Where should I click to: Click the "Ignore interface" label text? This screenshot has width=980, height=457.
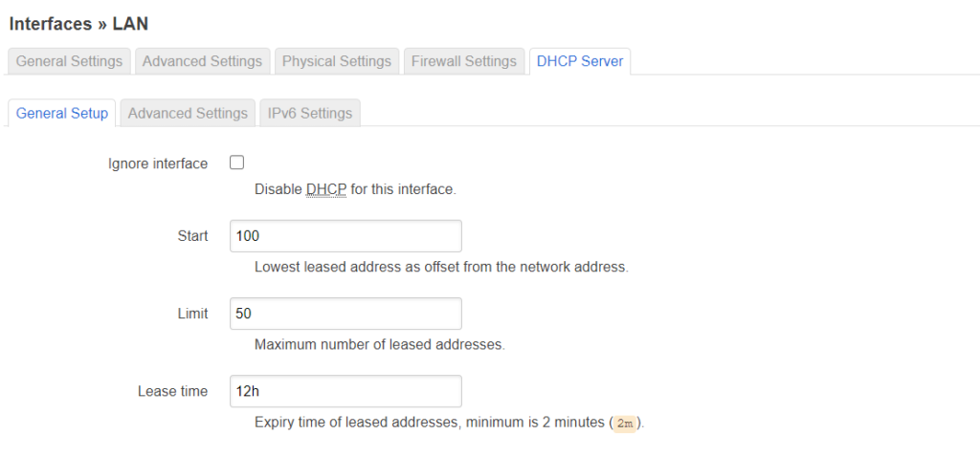pos(158,163)
